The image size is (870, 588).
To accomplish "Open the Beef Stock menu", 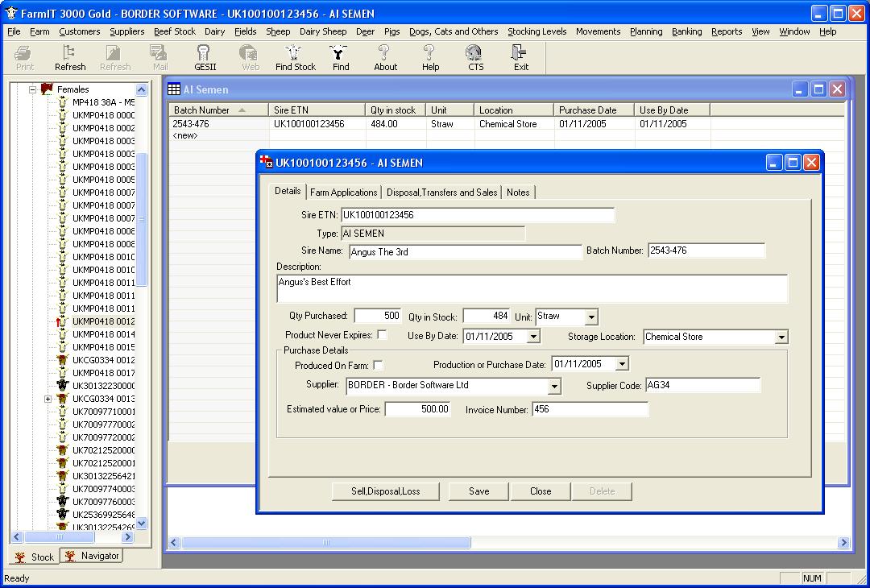I will pyautogui.click(x=175, y=31).
